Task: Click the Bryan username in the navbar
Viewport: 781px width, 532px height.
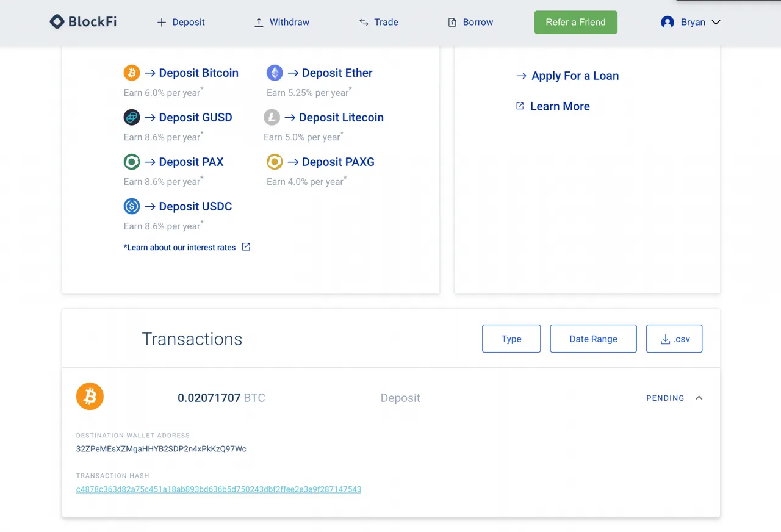Action: [693, 23]
